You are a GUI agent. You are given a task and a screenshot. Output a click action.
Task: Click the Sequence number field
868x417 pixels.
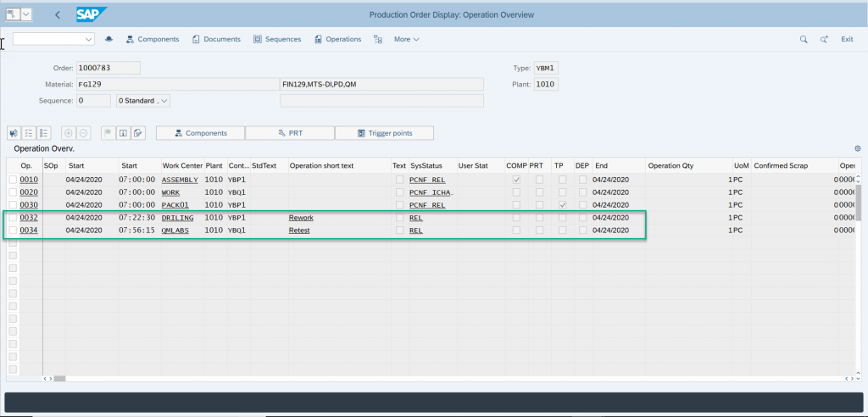[93, 101]
